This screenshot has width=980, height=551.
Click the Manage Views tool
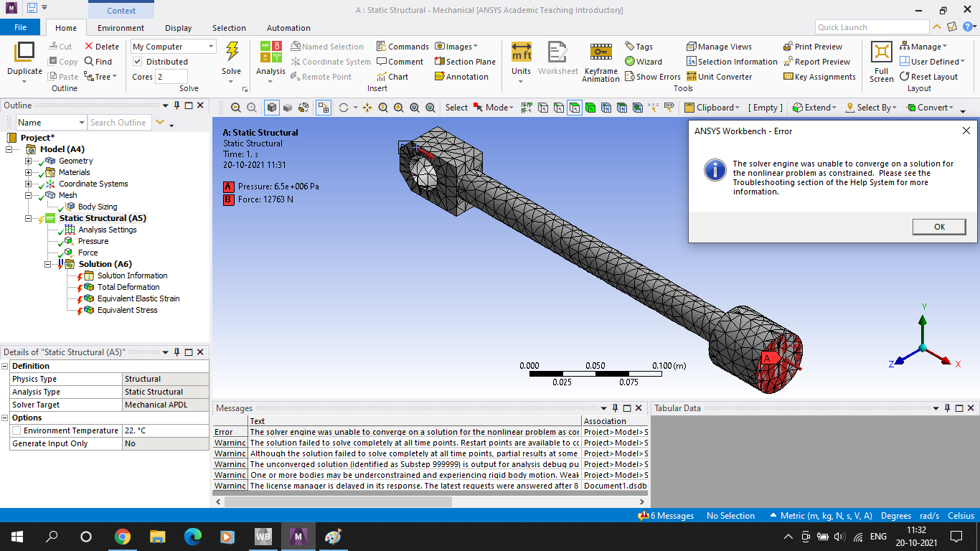(719, 47)
